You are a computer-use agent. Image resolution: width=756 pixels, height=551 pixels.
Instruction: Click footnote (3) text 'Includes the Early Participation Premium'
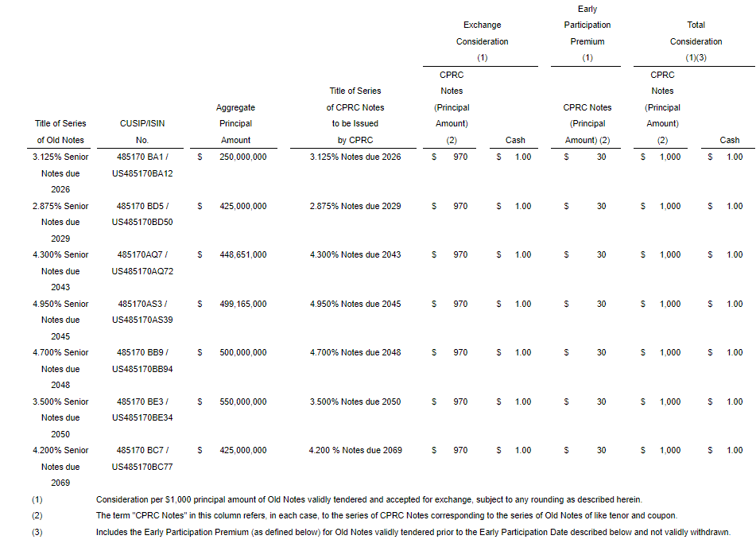[413, 532]
